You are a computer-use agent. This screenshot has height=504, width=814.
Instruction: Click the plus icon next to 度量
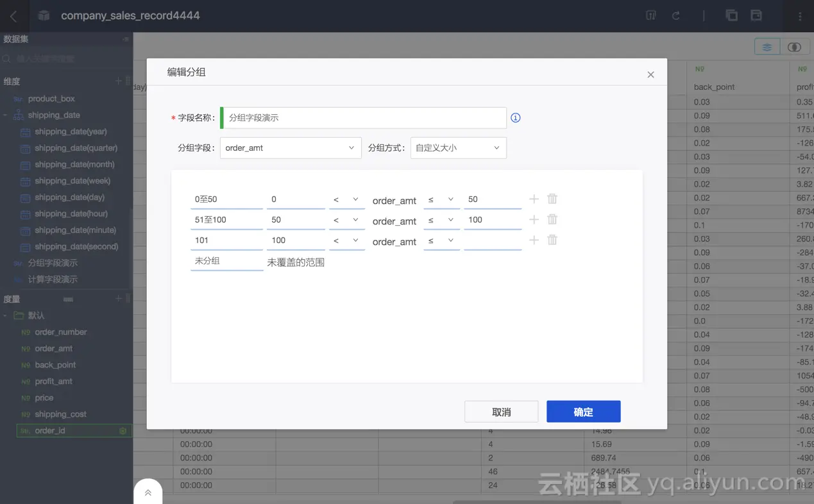tap(118, 298)
